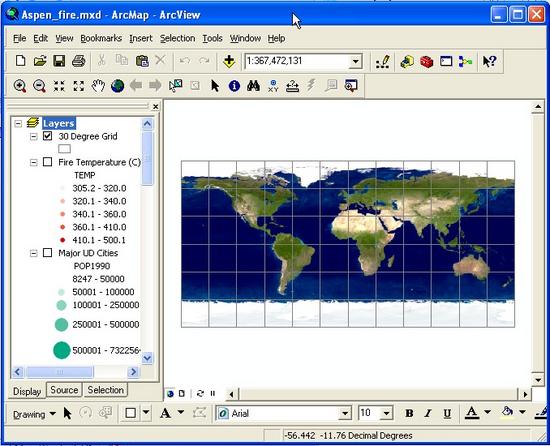The height and width of the screenshot is (446, 550).
Task: Click the 30 Degree Grid symbol swatch
Action: (64, 149)
